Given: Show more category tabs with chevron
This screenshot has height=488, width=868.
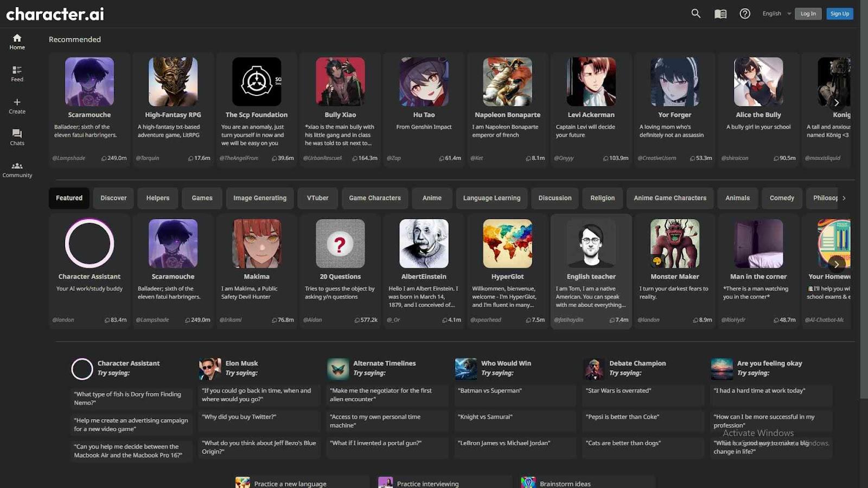Looking at the screenshot, I should 844,198.
